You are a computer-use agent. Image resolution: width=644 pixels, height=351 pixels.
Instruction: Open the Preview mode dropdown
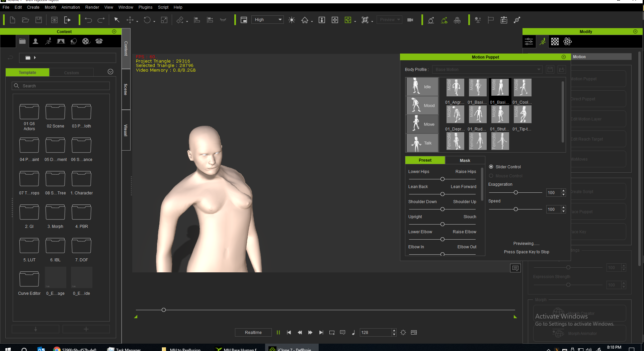389,20
